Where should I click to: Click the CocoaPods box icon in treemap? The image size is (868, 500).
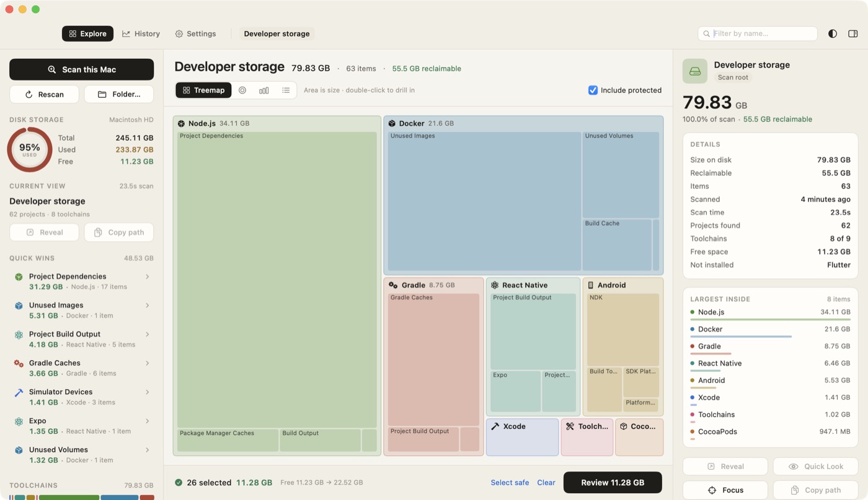coord(623,426)
